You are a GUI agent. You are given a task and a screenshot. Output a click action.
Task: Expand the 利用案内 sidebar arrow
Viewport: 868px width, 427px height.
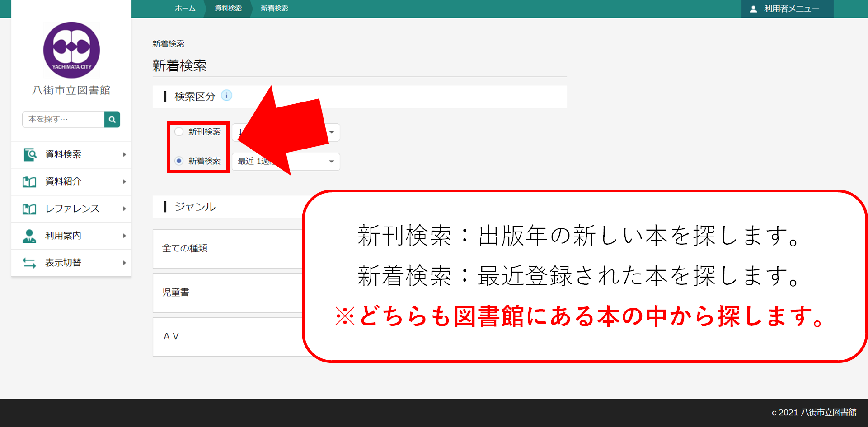pos(124,236)
